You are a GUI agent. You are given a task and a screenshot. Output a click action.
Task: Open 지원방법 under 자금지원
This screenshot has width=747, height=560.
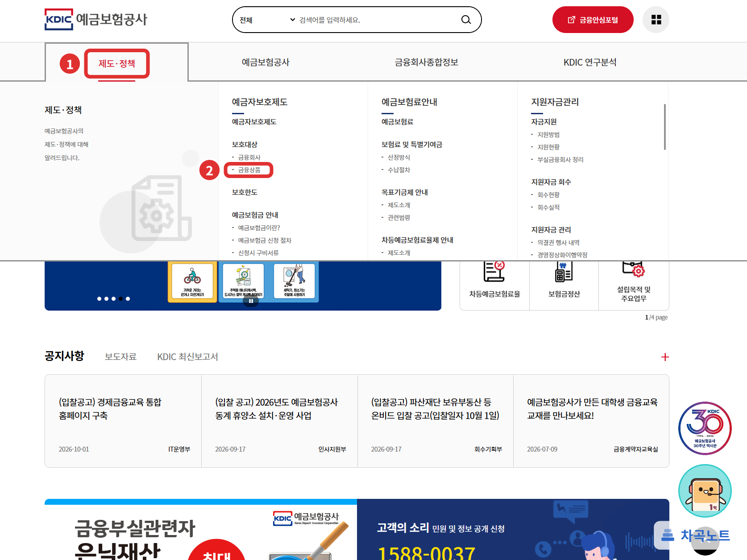point(548,135)
